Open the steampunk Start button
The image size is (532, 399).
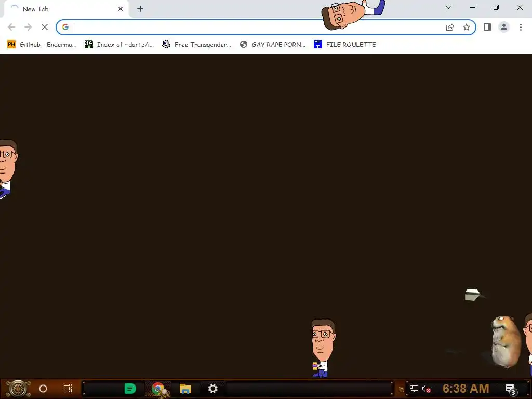(18, 389)
